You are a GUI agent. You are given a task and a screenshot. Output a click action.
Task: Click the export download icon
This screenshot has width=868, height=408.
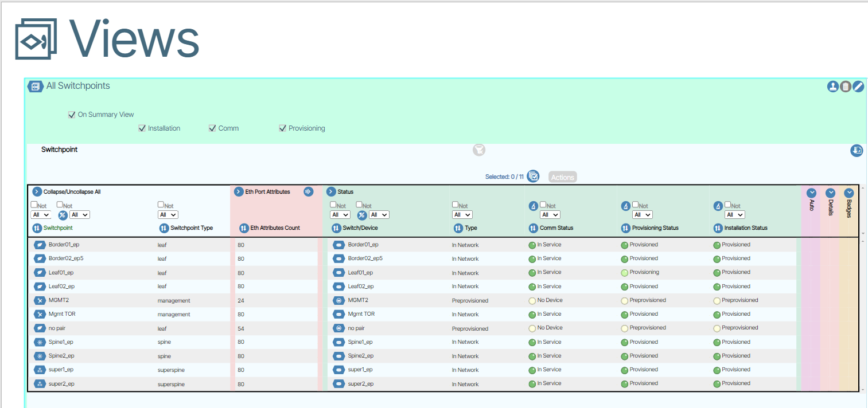(857, 151)
